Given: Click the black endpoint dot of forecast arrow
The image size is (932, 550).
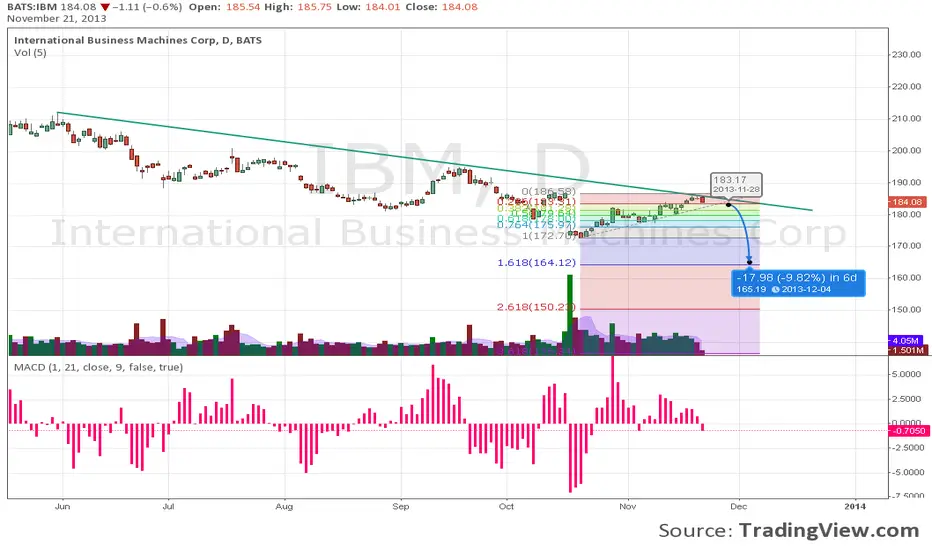Looking at the screenshot, I should pyautogui.click(x=750, y=262).
